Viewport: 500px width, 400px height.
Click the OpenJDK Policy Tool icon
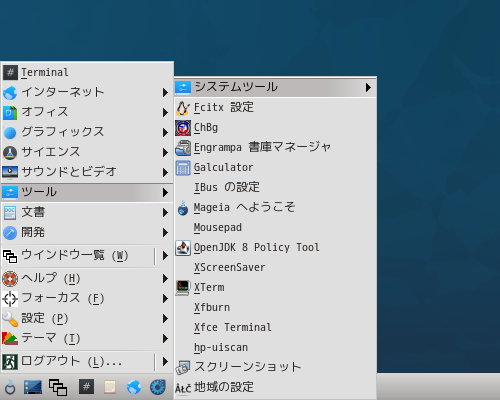point(183,248)
